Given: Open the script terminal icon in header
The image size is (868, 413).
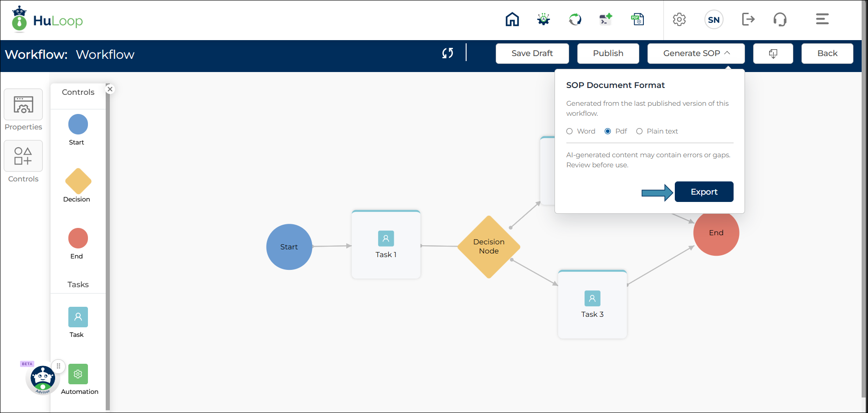Looking at the screenshot, I should tap(606, 20).
